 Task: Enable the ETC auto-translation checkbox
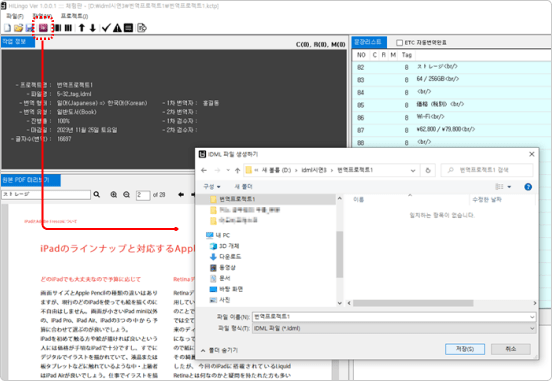click(399, 43)
